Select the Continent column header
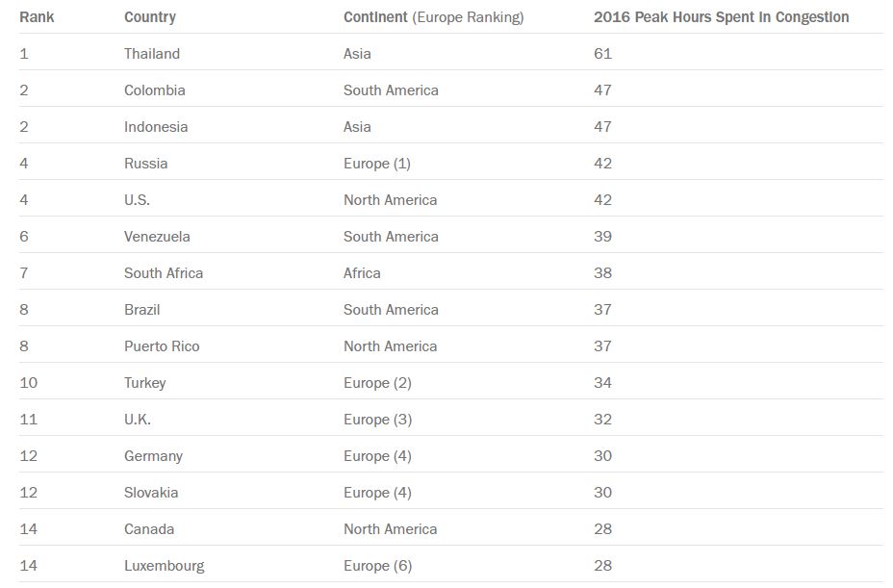This screenshot has width=893, height=588. 433,17
